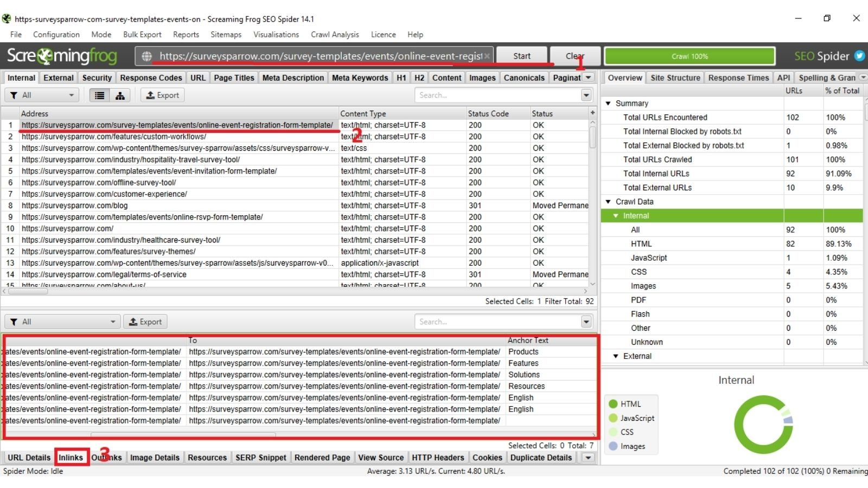Image resolution: width=868 pixels, height=488 pixels.
Task: Open lower search options dropdown arrow
Action: [586, 322]
